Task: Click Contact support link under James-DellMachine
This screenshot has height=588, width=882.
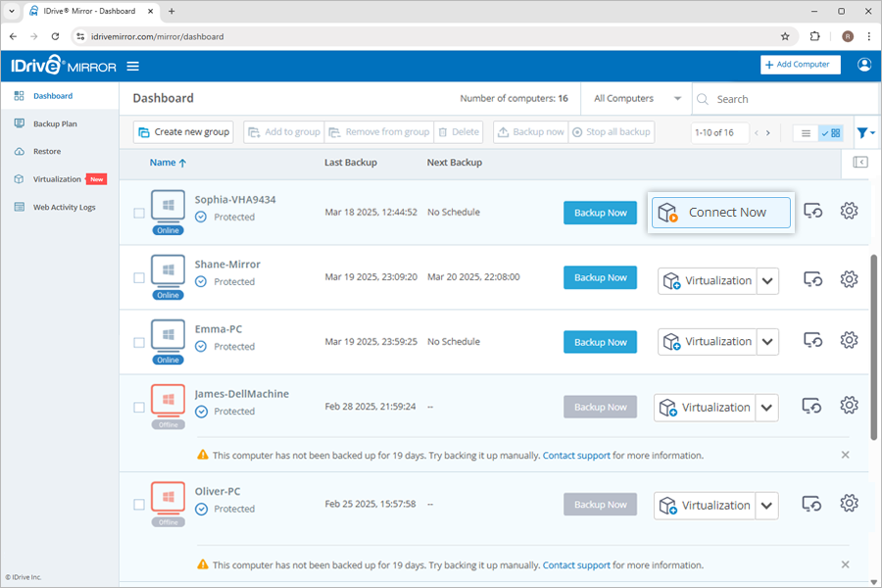Action: 576,455
